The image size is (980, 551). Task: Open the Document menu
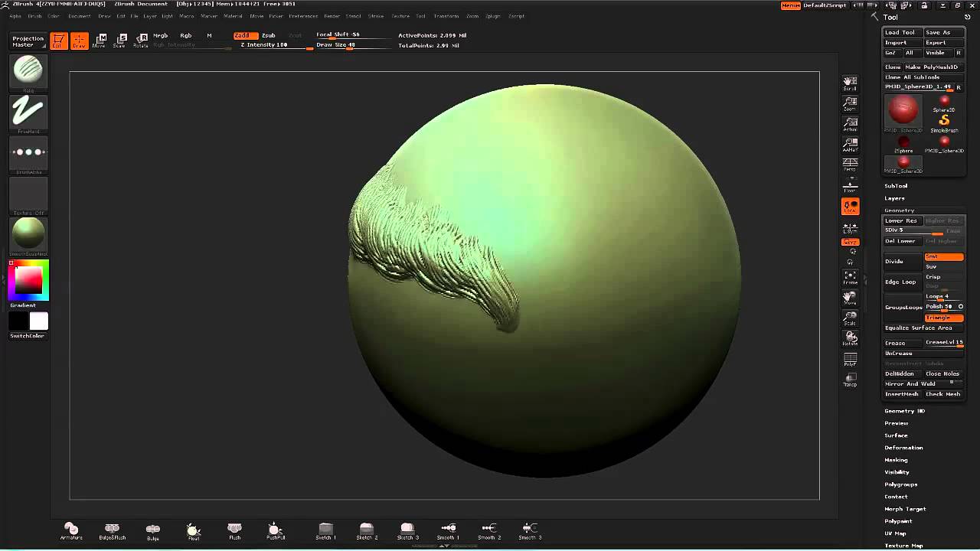[x=79, y=16]
